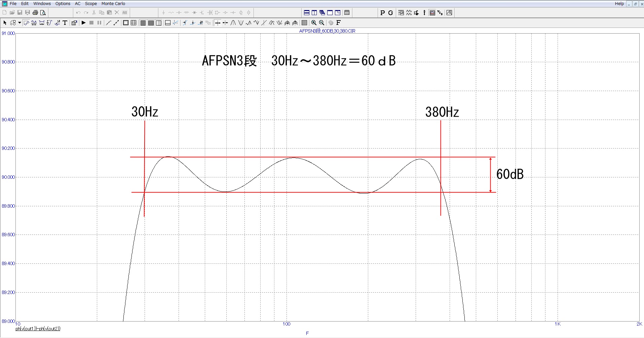Select the Valley cursor function icon
Viewport: 644px width, 338px height.
pos(241,23)
